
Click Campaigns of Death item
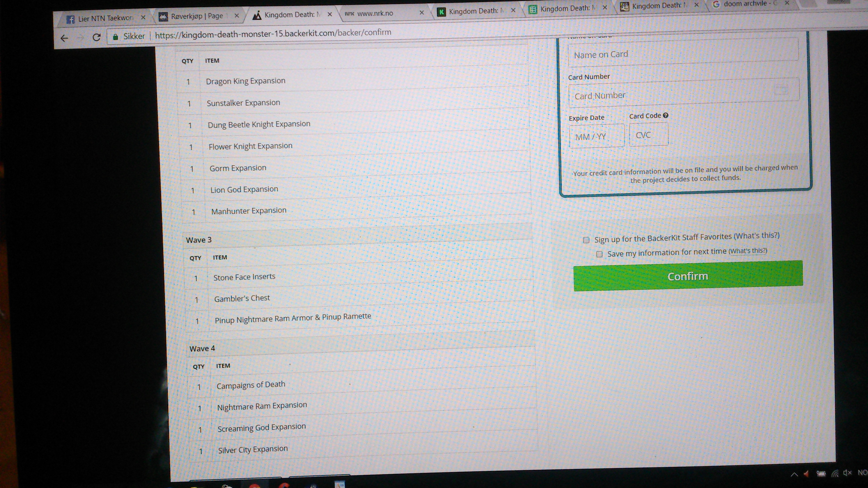tap(251, 385)
